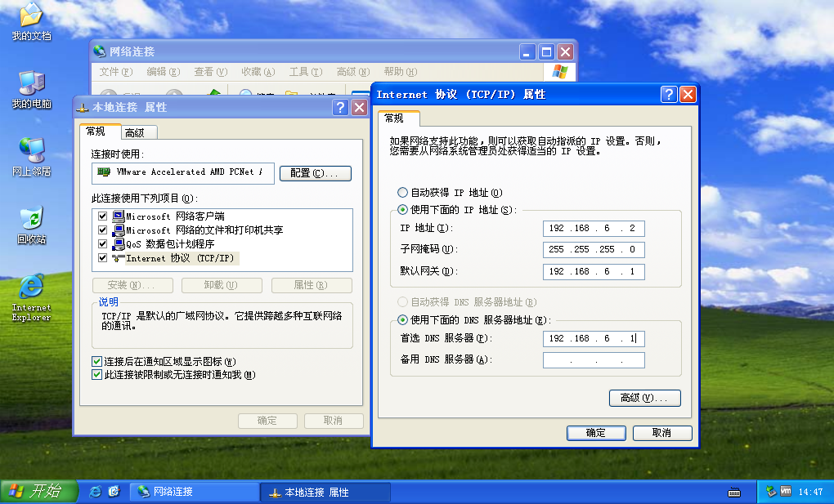Click the 本地连接 属性 title bar icon
The image size is (834, 504).
tap(83, 107)
